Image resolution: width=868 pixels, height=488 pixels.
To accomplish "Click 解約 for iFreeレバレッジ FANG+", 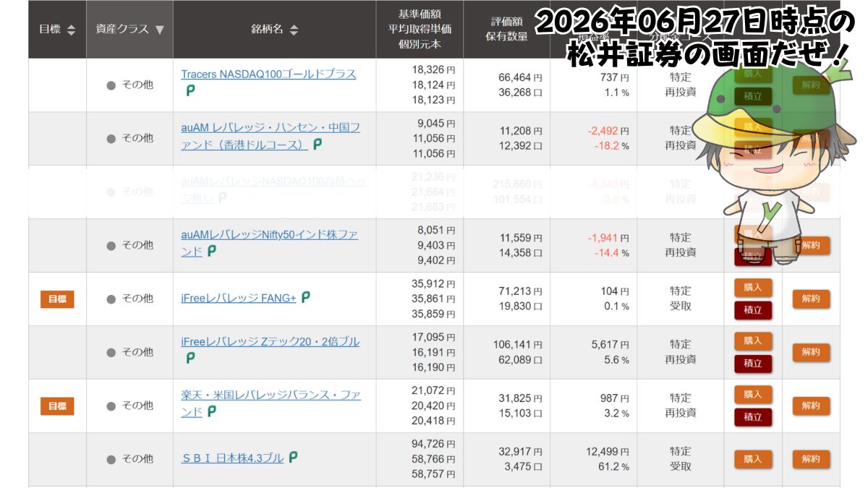I will tap(811, 299).
